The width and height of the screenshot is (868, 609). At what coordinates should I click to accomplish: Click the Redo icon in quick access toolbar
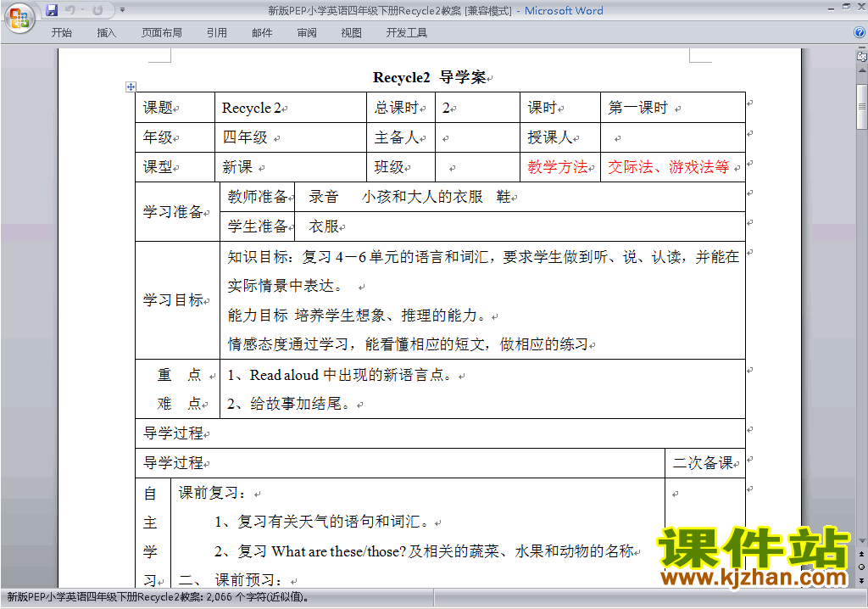coord(98,10)
